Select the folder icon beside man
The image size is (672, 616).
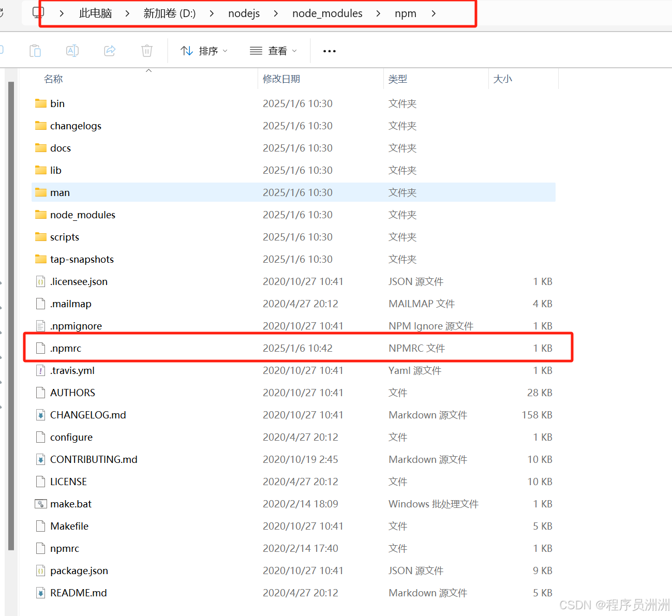41,192
